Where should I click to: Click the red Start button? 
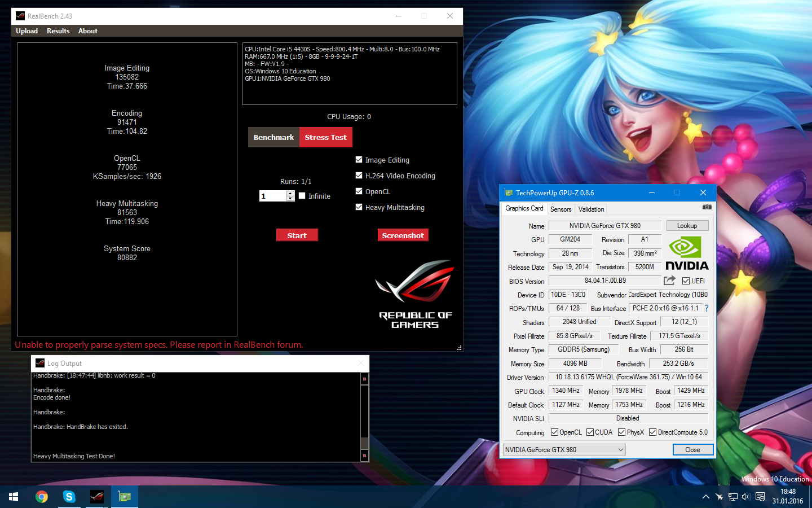(297, 235)
